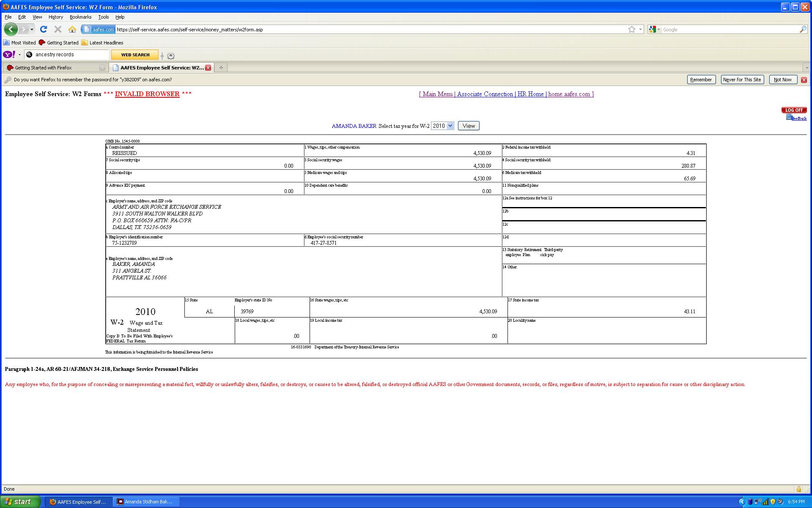Click the green Back navigation arrow

click(11, 29)
